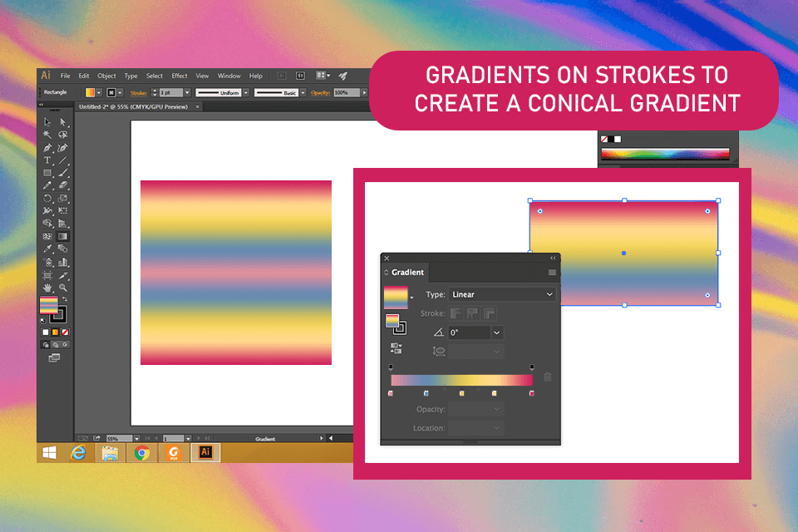This screenshot has width=798, height=532.
Task: Open the File menu
Action: [65, 76]
